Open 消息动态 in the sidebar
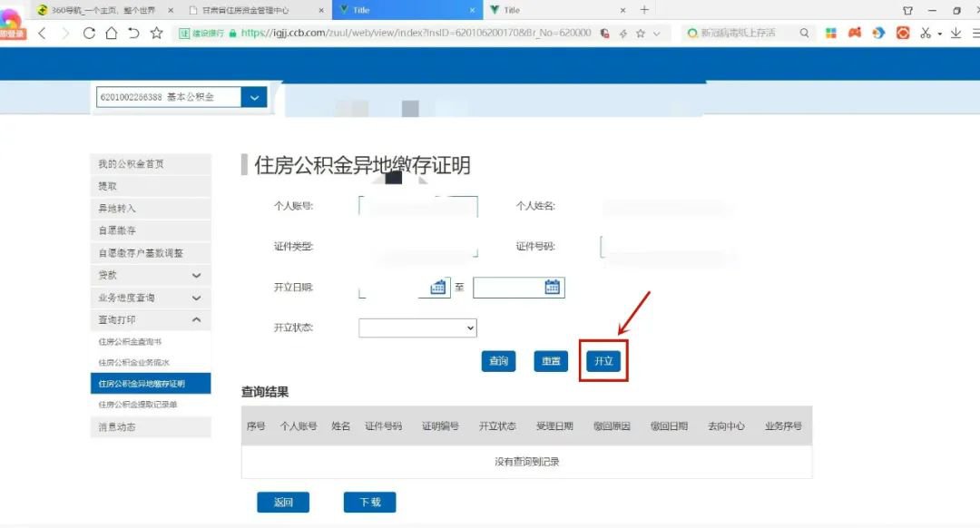 pos(151,426)
